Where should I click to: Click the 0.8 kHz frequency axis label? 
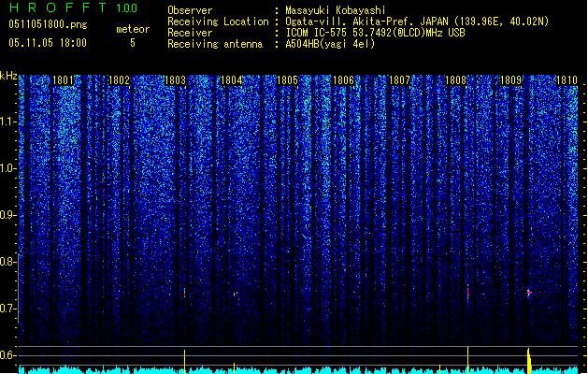tap(7, 262)
